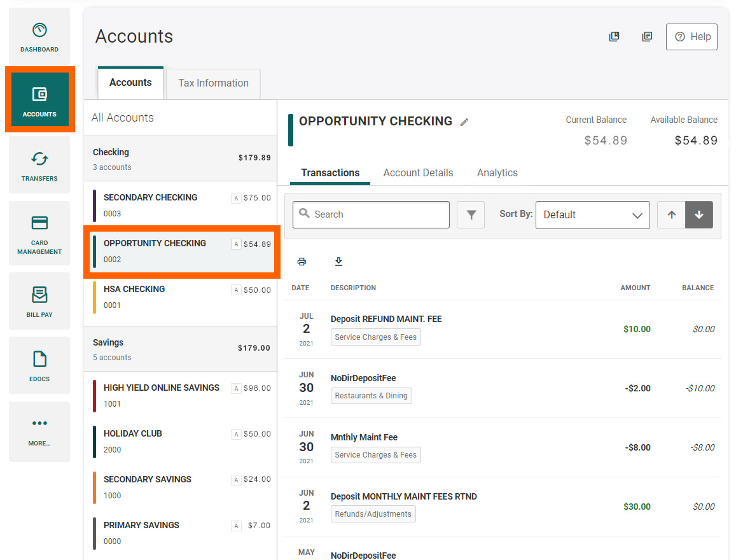The width and height of the screenshot is (736, 560).
Task: Go to Bill Pay via its sidebar icon
Action: coord(39,300)
